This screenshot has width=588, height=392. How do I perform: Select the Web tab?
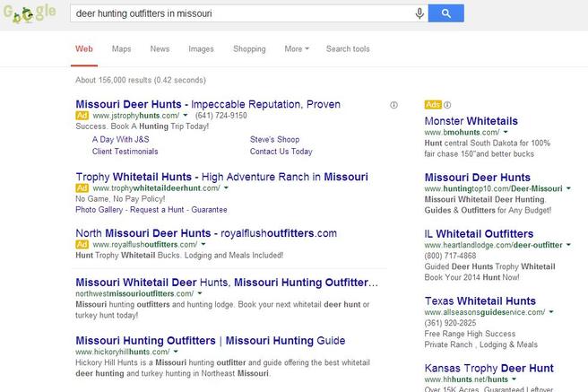click(84, 49)
